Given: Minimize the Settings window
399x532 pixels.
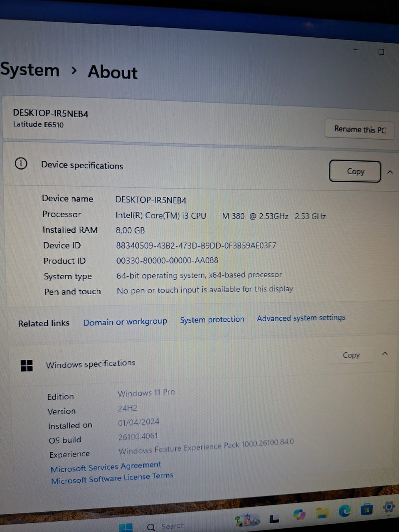Looking at the screenshot, I should (x=356, y=50).
